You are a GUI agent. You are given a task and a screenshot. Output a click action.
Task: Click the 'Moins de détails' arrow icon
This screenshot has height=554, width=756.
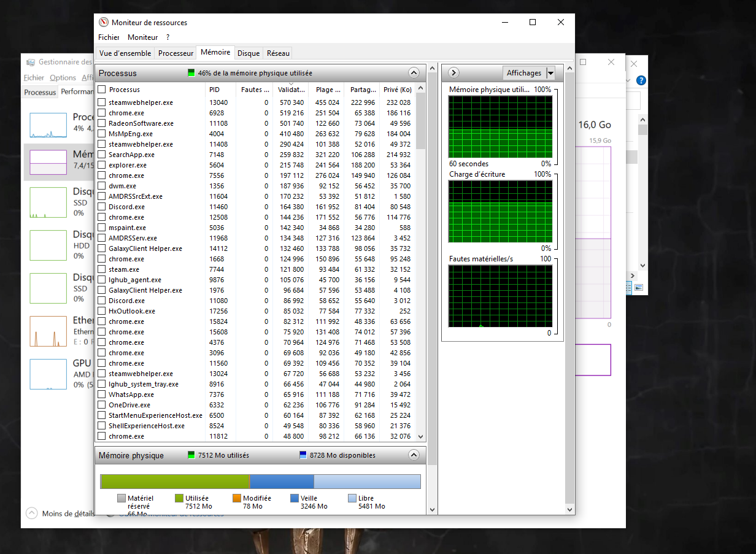[31, 514]
